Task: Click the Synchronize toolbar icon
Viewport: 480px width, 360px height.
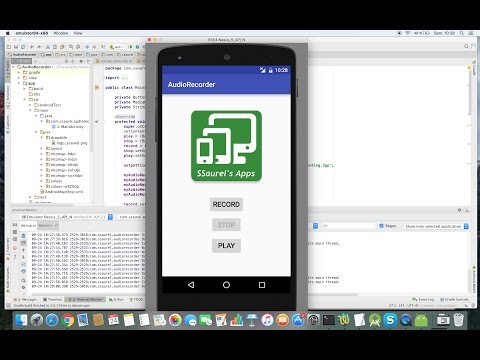Action: (x=23, y=47)
